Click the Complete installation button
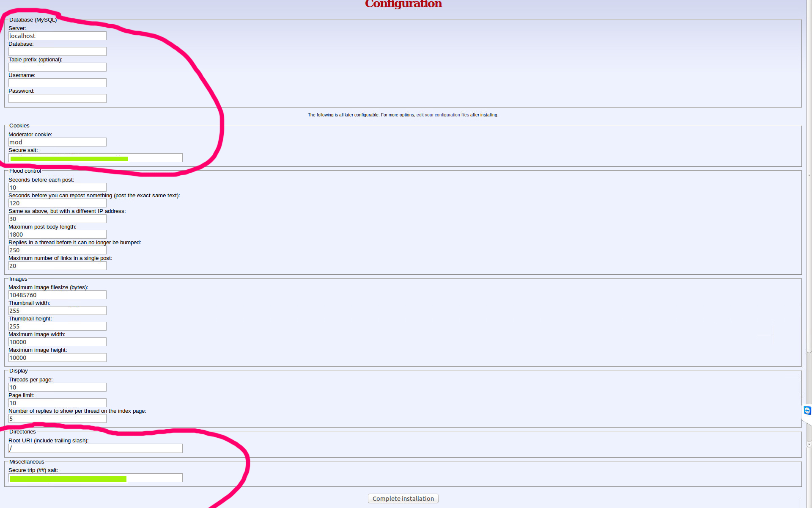This screenshot has height=508, width=812. click(x=403, y=498)
